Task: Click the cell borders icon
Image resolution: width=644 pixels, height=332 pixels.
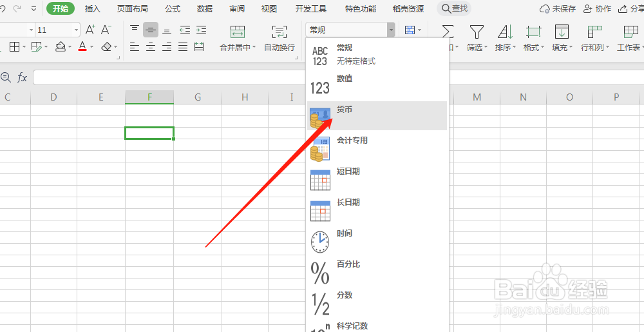Action: tap(14, 47)
